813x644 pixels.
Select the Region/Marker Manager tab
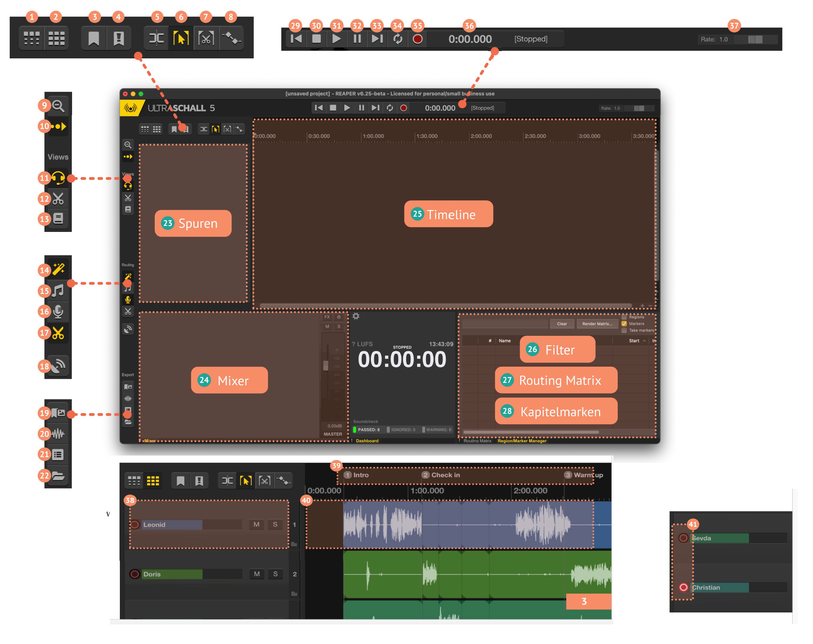[522, 441]
